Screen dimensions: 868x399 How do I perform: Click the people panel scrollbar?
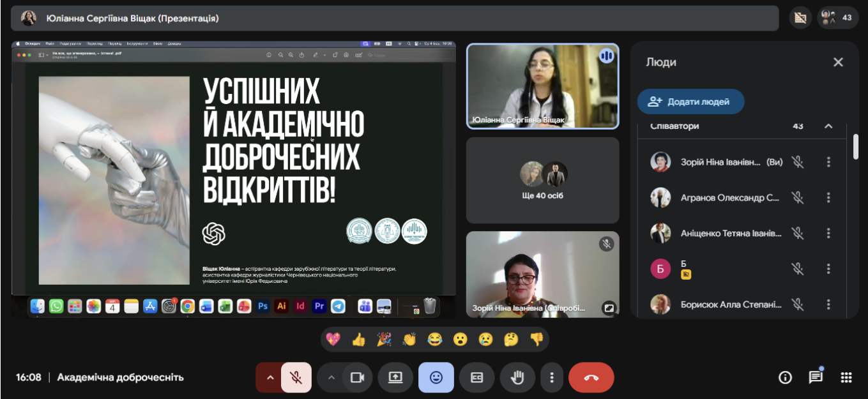click(856, 146)
